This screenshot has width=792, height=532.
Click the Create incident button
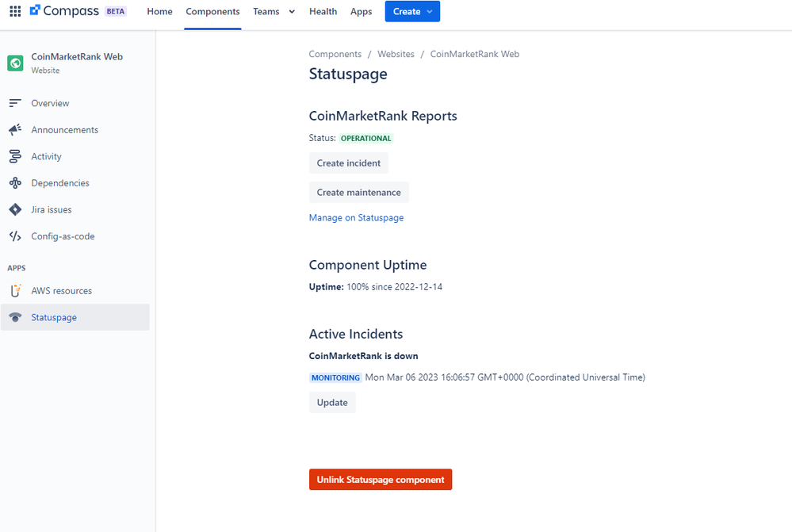point(349,163)
